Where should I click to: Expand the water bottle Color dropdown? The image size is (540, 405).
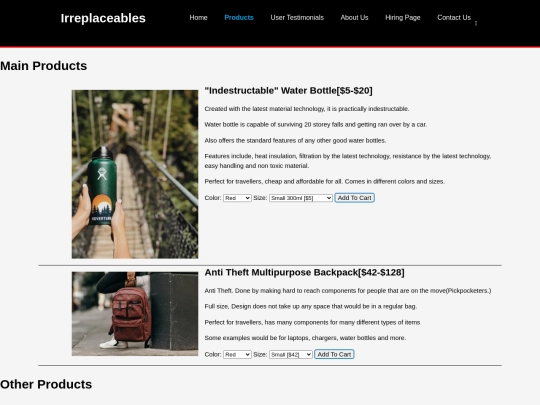[x=237, y=198]
